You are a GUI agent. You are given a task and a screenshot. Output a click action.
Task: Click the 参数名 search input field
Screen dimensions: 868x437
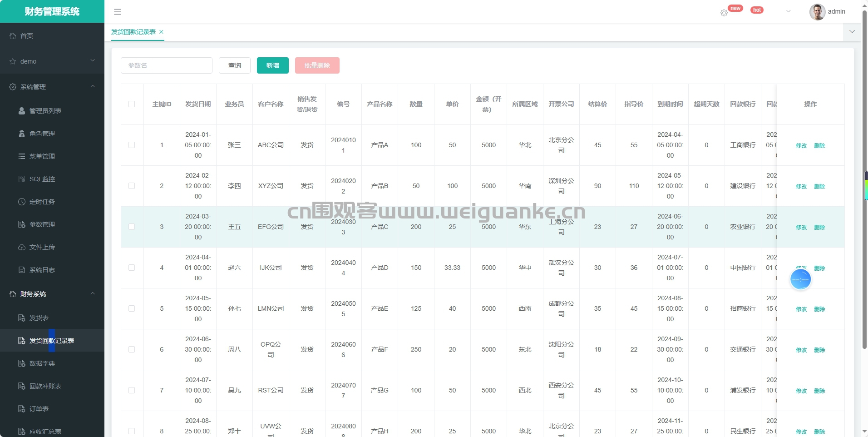coord(166,65)
